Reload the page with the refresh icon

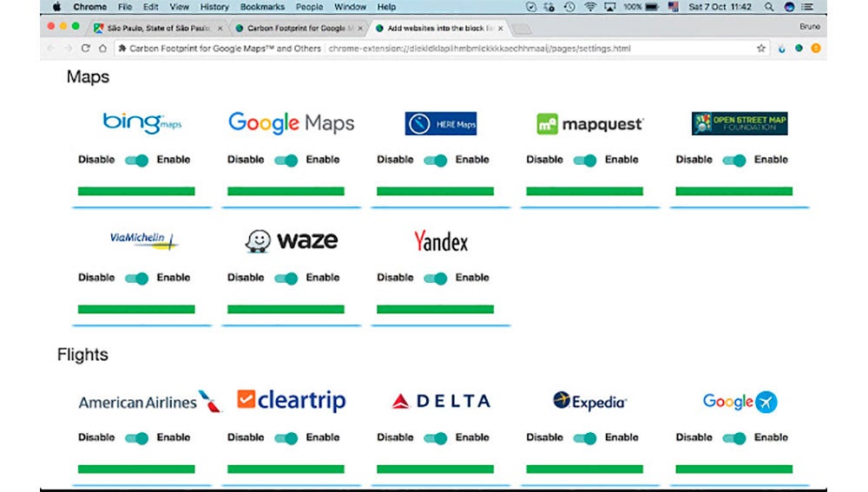coord(85,48)
